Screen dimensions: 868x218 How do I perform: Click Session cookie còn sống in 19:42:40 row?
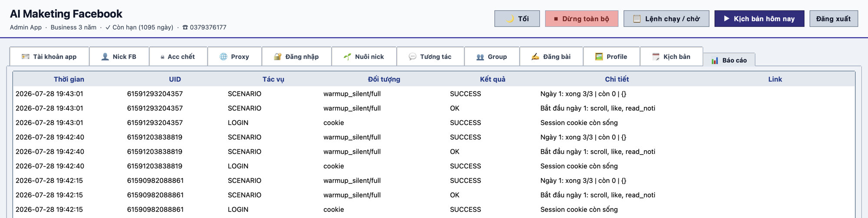pos(579,166)
